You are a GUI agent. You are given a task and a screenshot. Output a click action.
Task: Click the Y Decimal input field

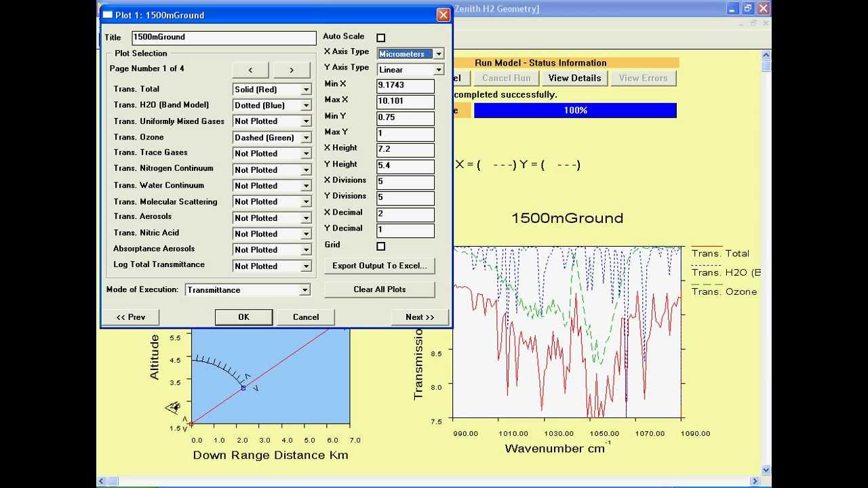coord(406,230)
